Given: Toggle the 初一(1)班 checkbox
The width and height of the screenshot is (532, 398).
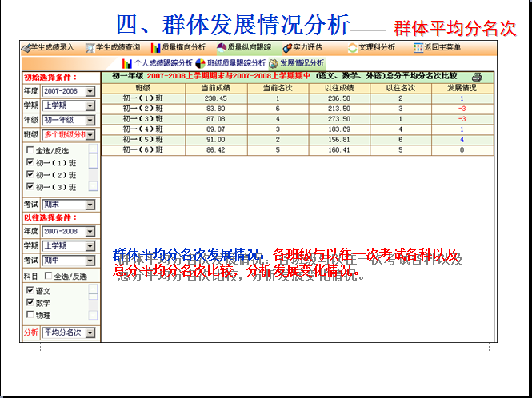Looking at the screenshot, I should point(30,162).
